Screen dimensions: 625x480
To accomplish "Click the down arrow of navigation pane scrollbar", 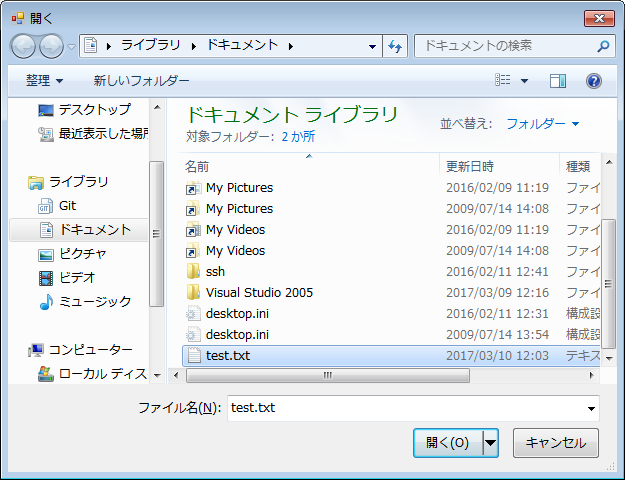I will pyautogui.click(x=157, y=376).
